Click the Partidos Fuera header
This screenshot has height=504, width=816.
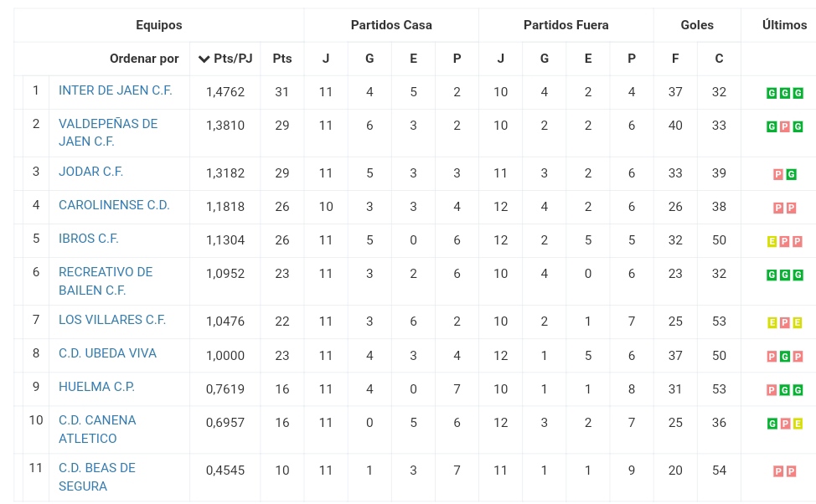click(x=566, y=25)
